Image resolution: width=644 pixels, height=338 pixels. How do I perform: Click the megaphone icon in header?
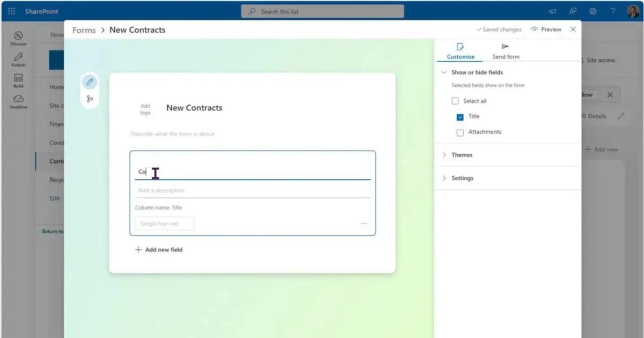pyautogui.click(x=553, y=11)
